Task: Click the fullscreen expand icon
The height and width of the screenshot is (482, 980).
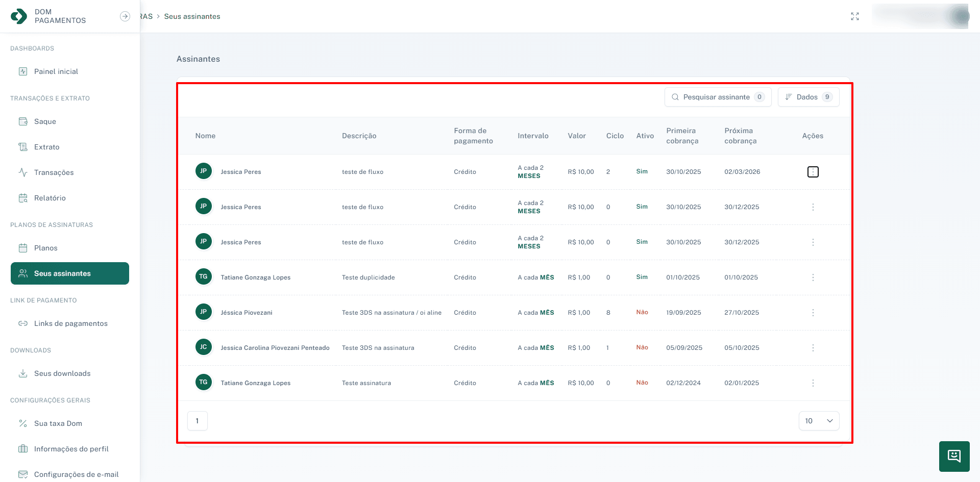Action: 855,16
